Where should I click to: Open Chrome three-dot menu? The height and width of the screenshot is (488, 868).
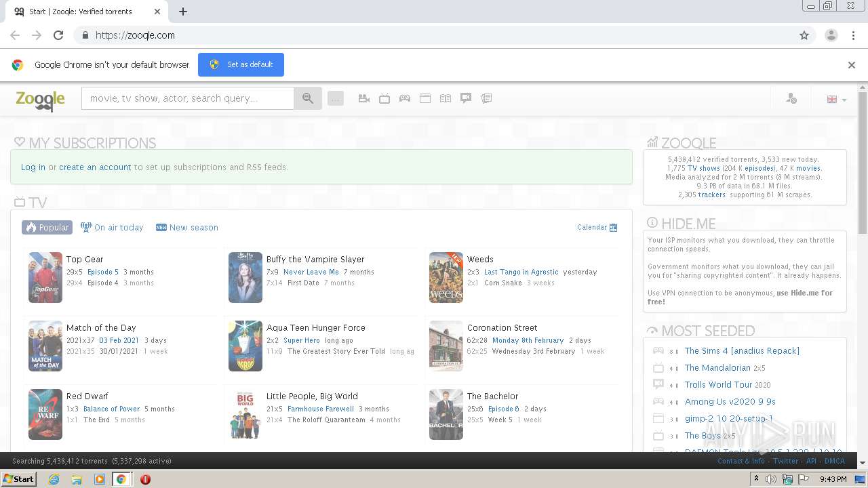pyautogui.click(x=854, y=35)
